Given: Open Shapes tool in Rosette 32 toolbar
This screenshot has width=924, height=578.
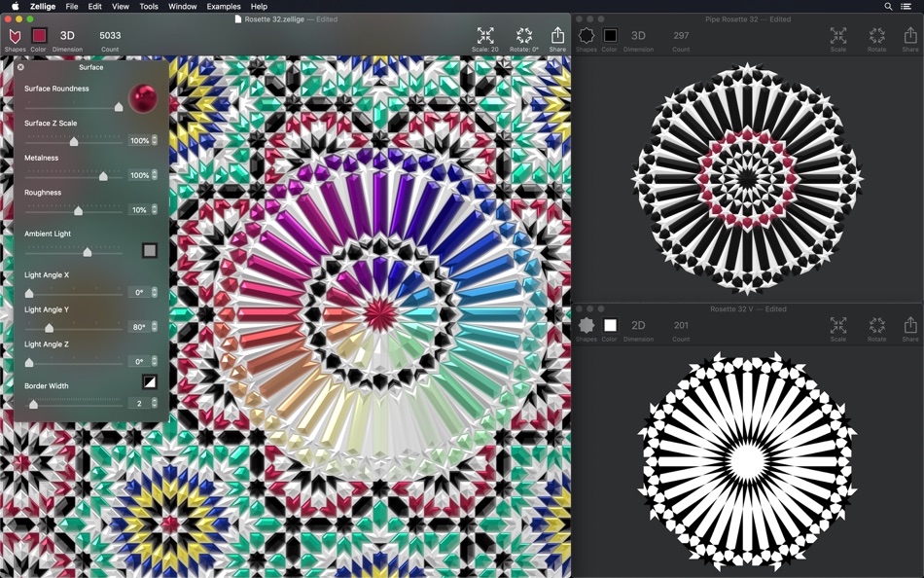Looking at the screenshot, I should tap(15, 36).
